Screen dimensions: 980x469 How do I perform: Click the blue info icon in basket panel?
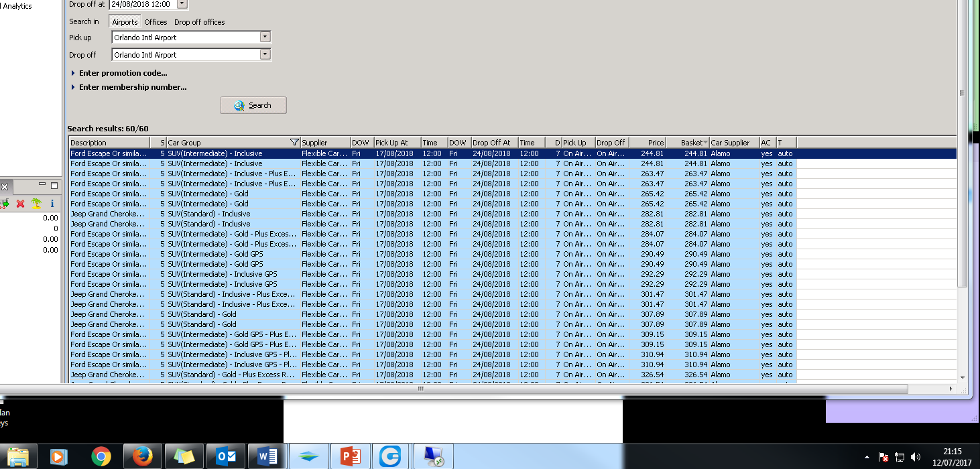[52, 203]
